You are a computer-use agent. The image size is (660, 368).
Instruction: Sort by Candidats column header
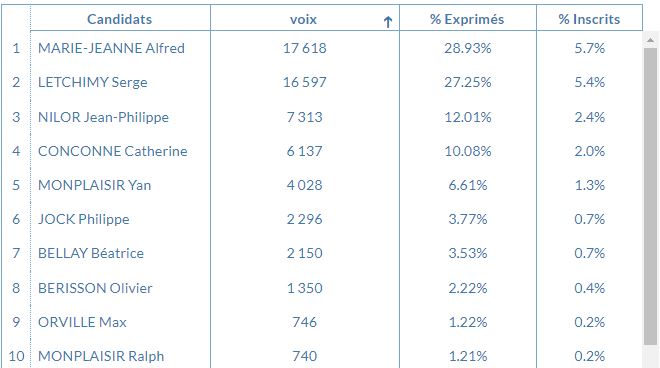[x=120, y=19]
